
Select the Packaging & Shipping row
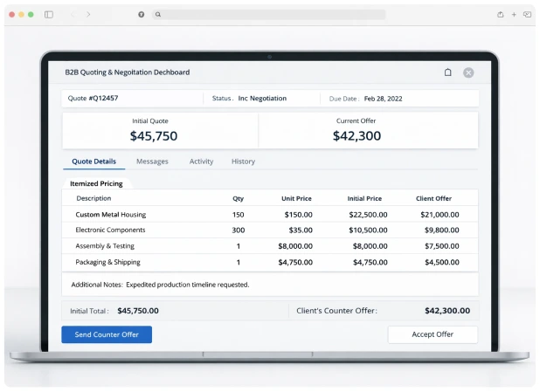tap(270, 262)
